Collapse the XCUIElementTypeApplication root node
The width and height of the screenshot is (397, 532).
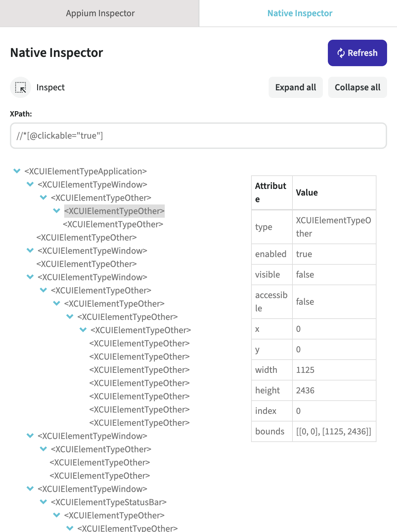point(17,171)
